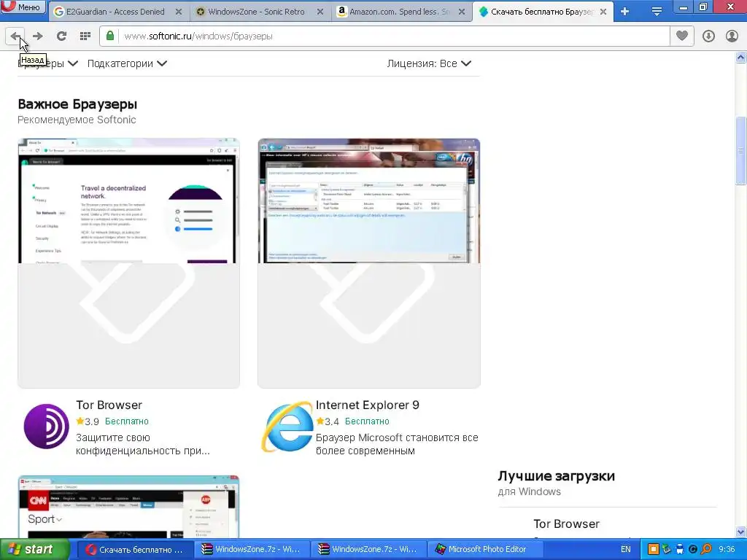Image resolution: width=747 pixels, height=560 pixels.
Task: Expand the Подкатегории dropdown
Action: (127, 63)
